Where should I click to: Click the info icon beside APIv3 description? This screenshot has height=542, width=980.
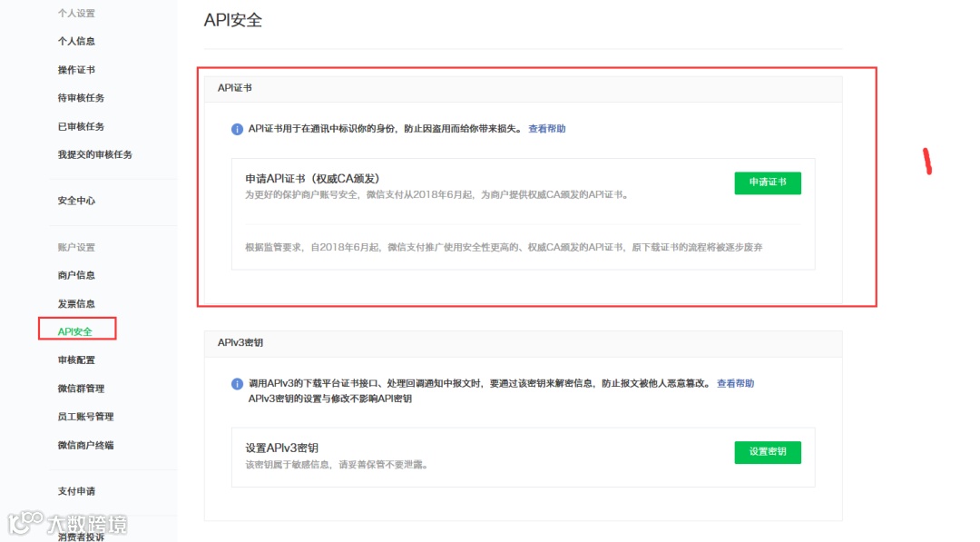point(237,384)
